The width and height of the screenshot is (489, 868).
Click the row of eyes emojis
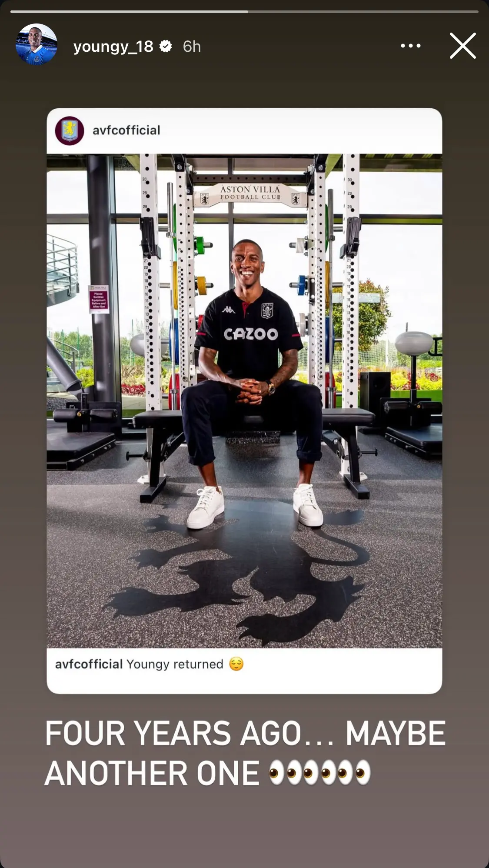pos(320,773)
